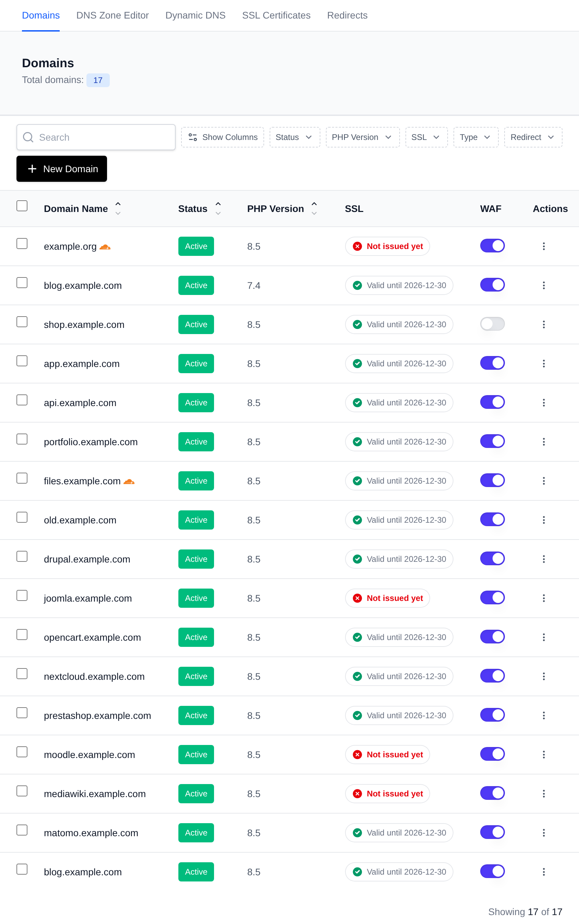Switch to Redirects tab
Image resolution: width=579 pixels, height=924 pixels.
347,15
